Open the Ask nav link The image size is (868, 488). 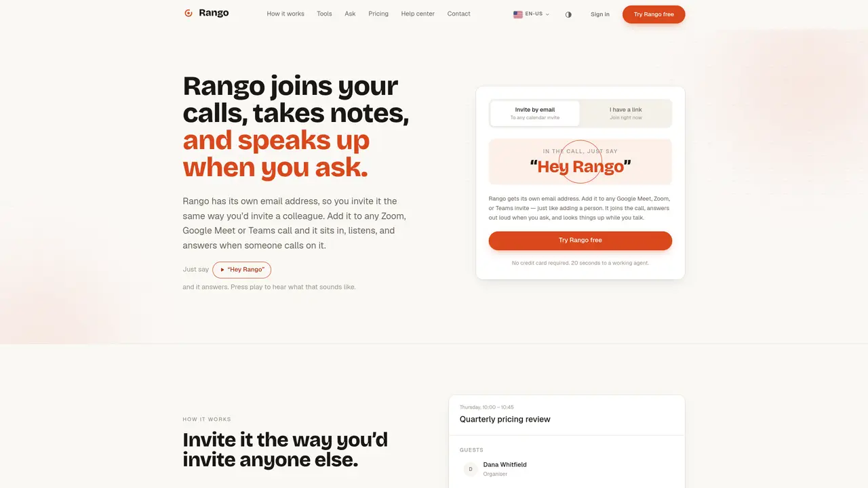(350, 14)
